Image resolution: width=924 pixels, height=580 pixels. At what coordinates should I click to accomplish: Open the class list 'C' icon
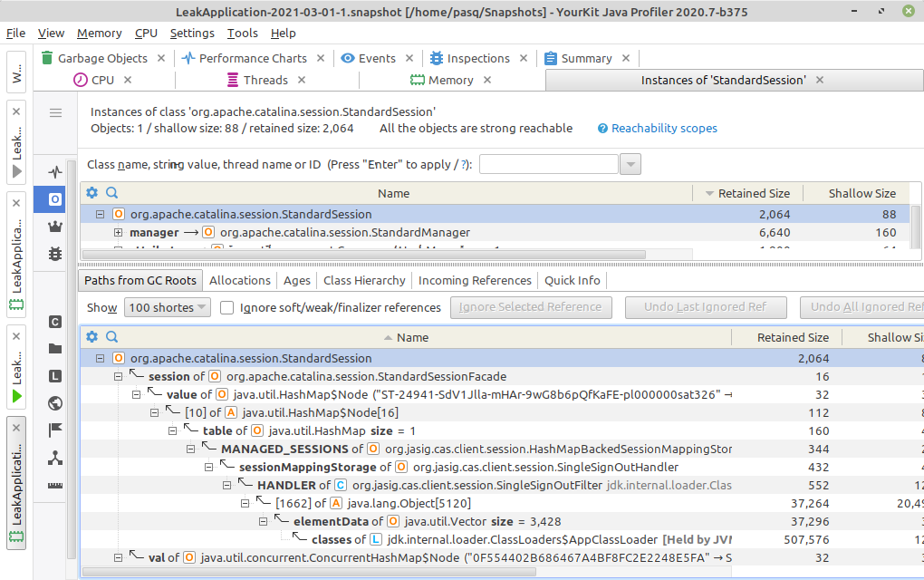(x=54, y=320)
